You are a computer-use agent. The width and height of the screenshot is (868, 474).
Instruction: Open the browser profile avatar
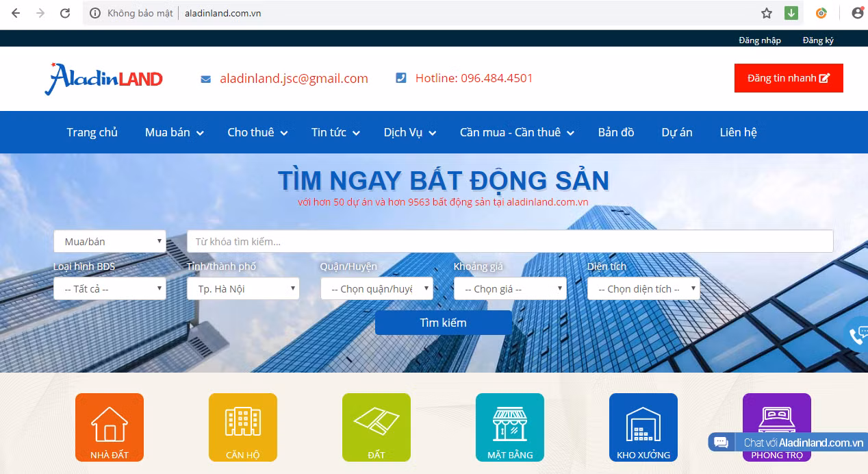[x=858, y=13]
